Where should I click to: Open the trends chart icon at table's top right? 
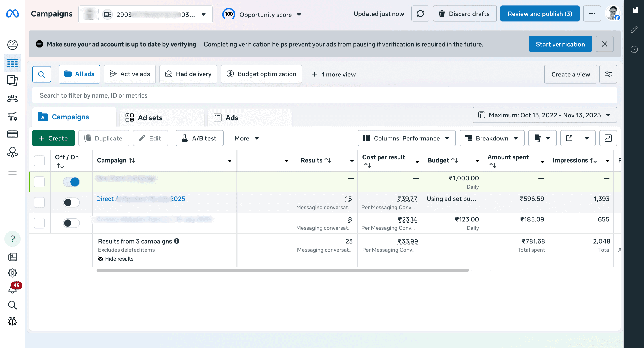point(608,138)
